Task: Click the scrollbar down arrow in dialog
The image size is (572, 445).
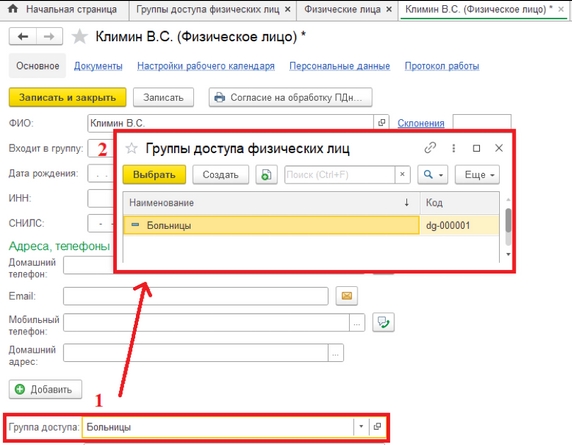Action: pos(508,254)
